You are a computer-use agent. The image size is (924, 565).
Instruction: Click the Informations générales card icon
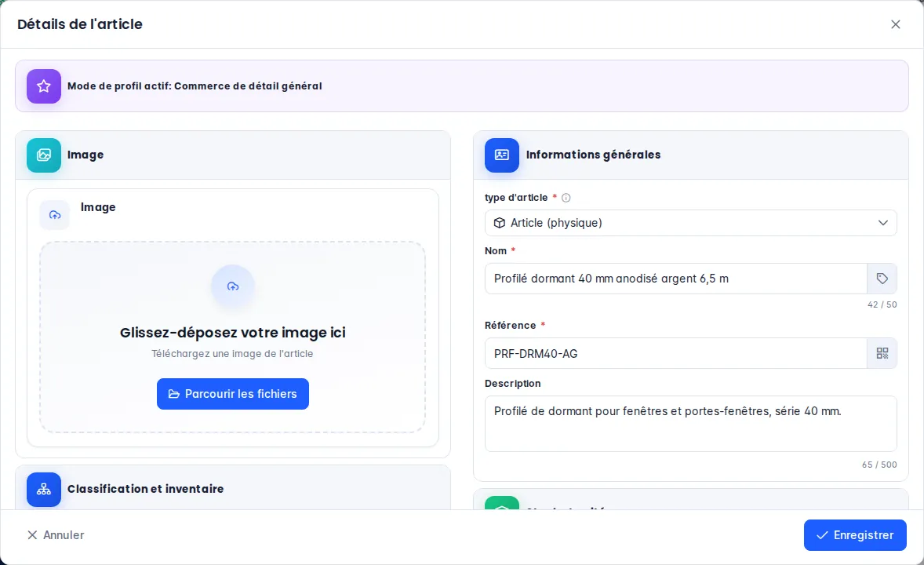click(x=502, y=155)
